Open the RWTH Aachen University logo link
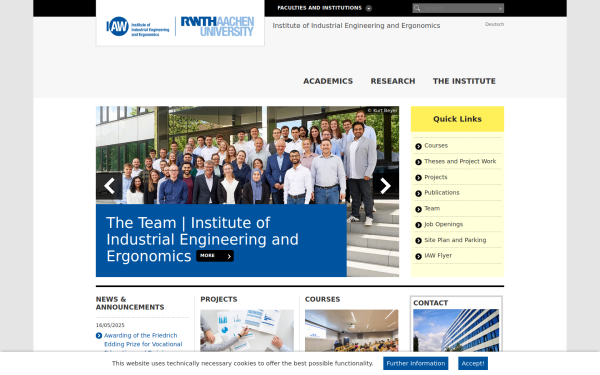The image size is (600, 375). click(x=217, y=26)
